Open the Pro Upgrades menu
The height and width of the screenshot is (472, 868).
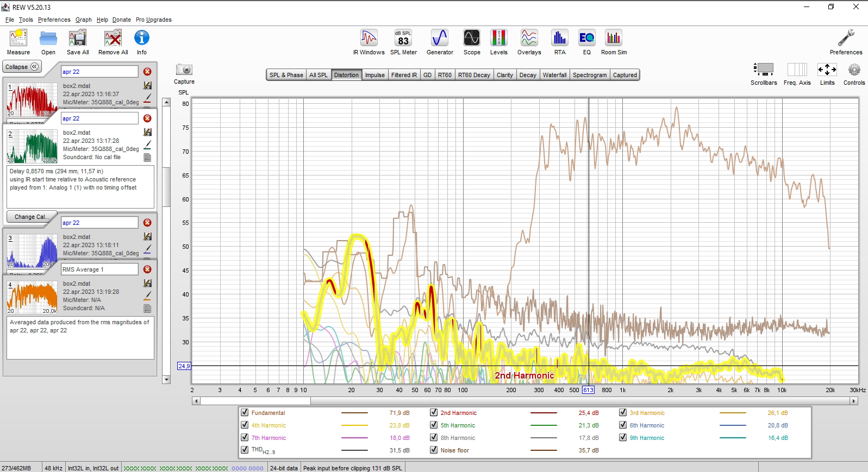(153, 20)
